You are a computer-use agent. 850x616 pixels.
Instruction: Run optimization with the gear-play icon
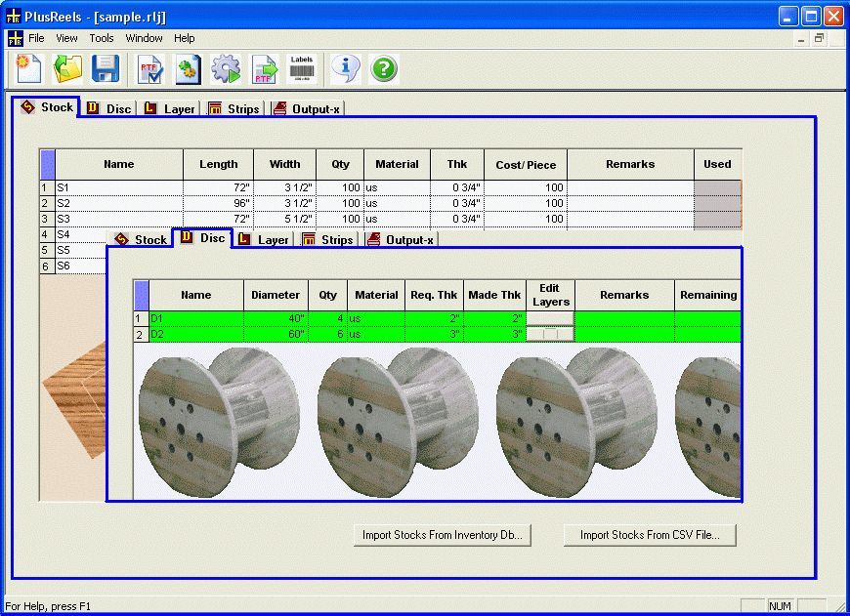click(226, 69)
